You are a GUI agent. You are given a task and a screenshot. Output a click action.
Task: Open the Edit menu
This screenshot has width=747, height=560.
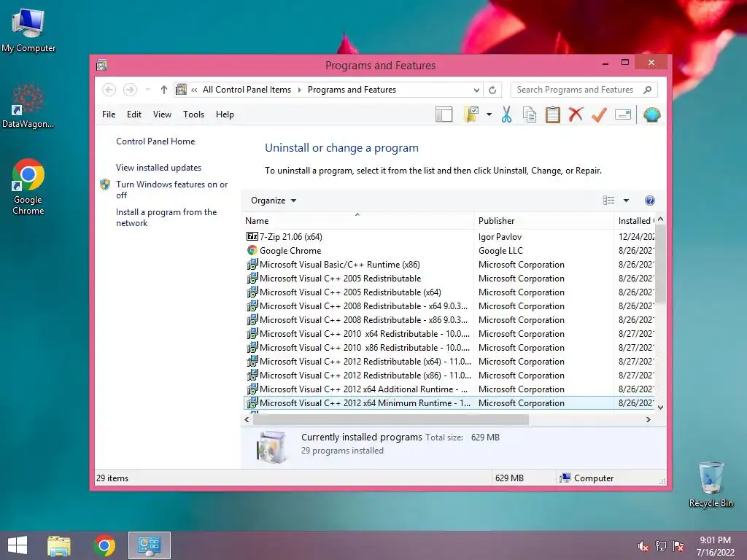tap(134, 114)
